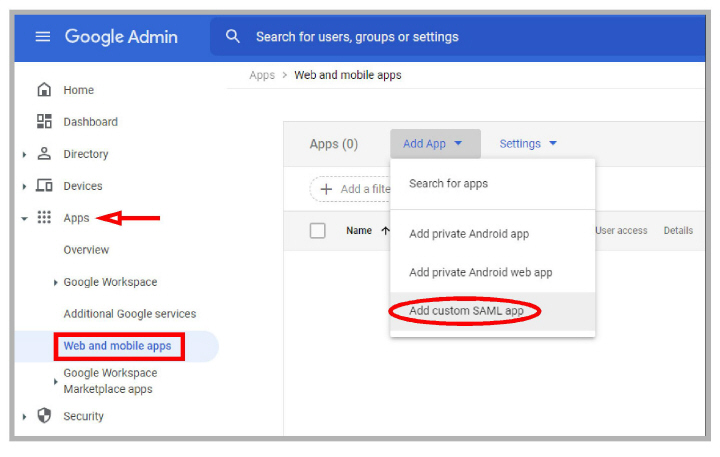This screenshot has width=720, height=457.
Task: Expand the Security section arrow
Action: (x=24, y=417)
